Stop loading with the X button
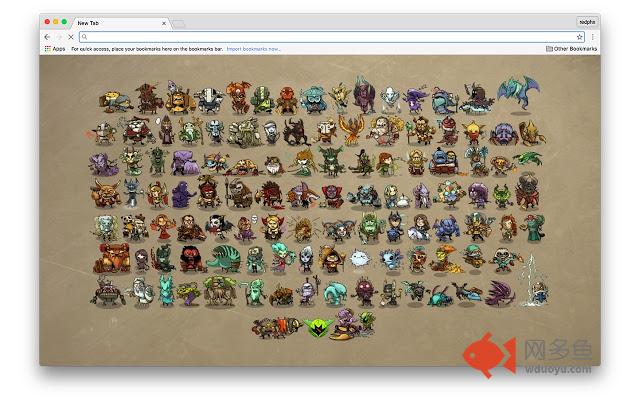This screenshot has height=400, width=640. (71, 37)
